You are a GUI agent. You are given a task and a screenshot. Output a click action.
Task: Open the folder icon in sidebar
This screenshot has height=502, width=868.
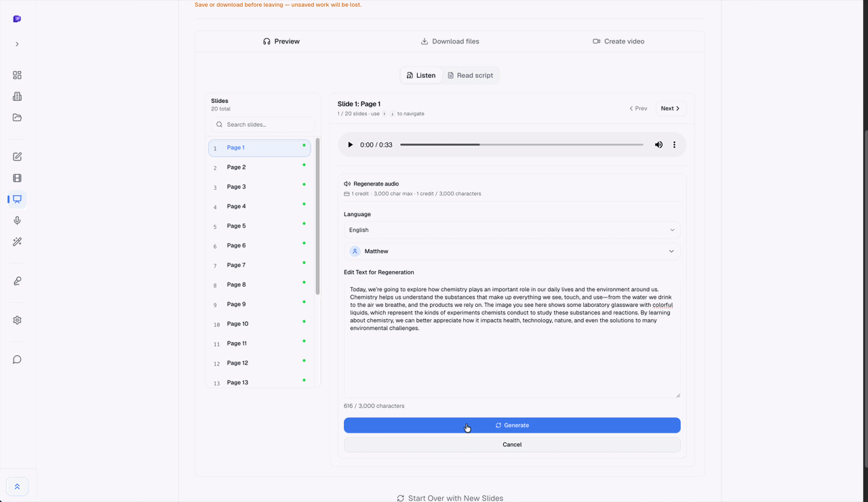[x=17, y=117]
